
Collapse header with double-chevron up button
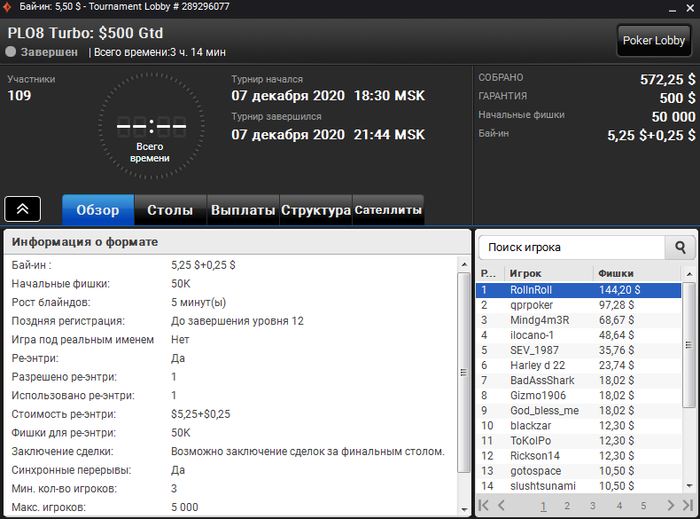coord(23,209)
